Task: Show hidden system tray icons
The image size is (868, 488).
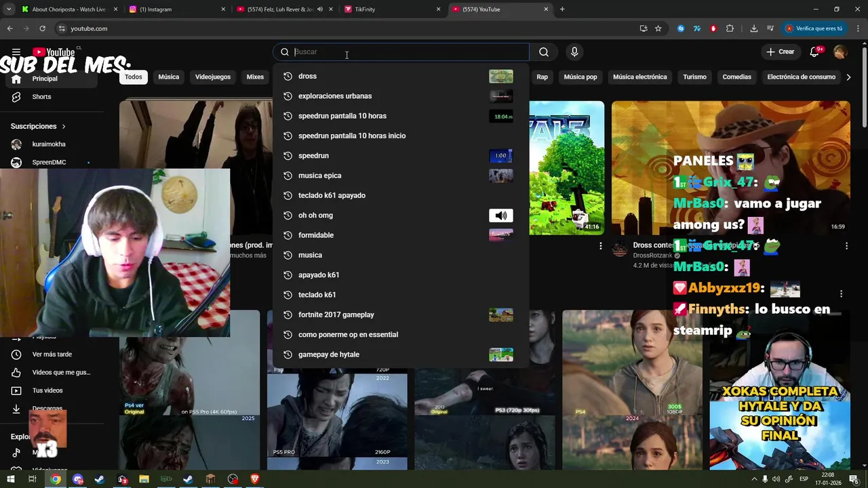Action: pyautogui.click(x=754, y=479)
